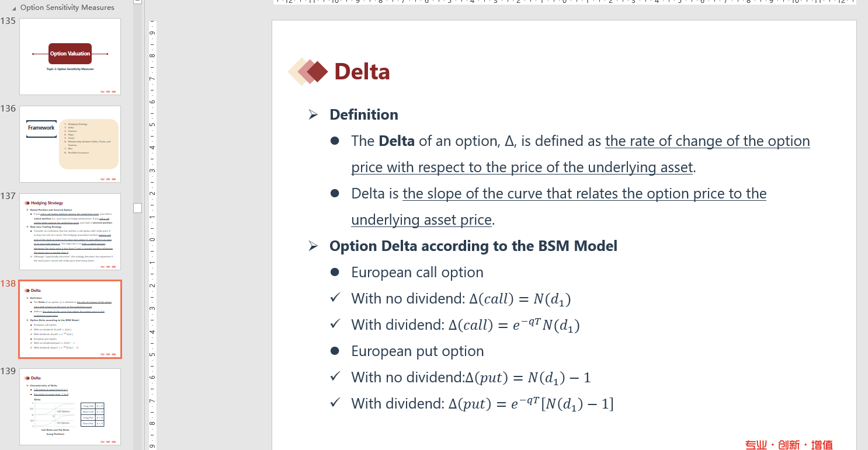868x450 pixels.
Task: Click the thumbnail pane scroll handle
Action: (x=138, y=208)
